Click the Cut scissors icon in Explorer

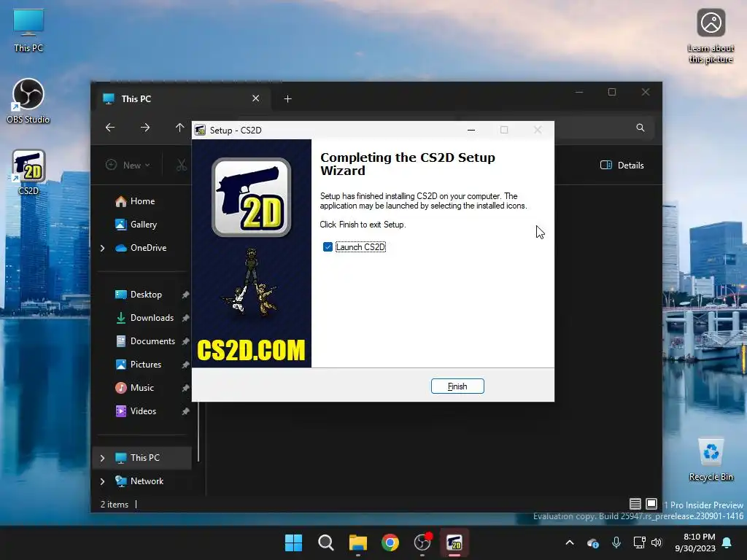click(x=182, y=166)
